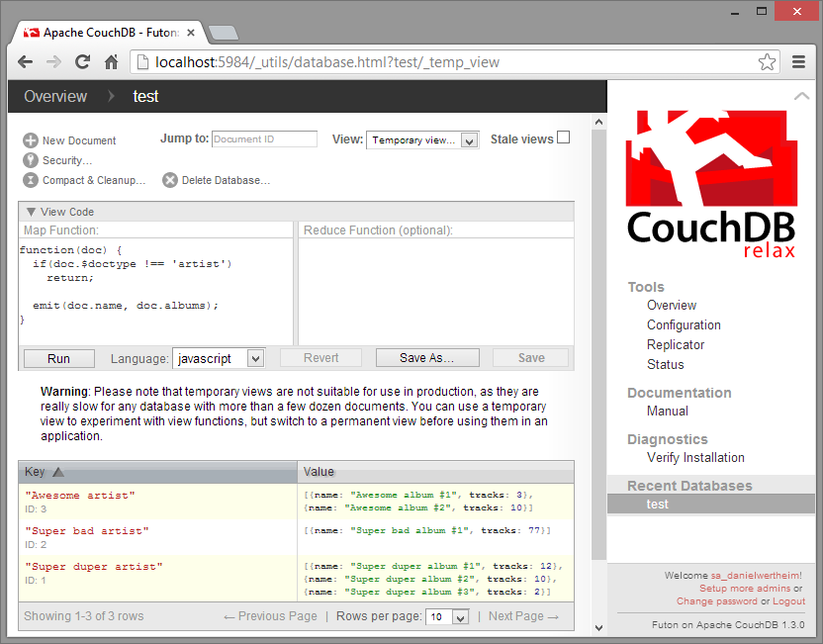Open the Language javascript dropdown
Image resolution: width=823 pixels, height=644 pixels.
[x=219, y=358]
